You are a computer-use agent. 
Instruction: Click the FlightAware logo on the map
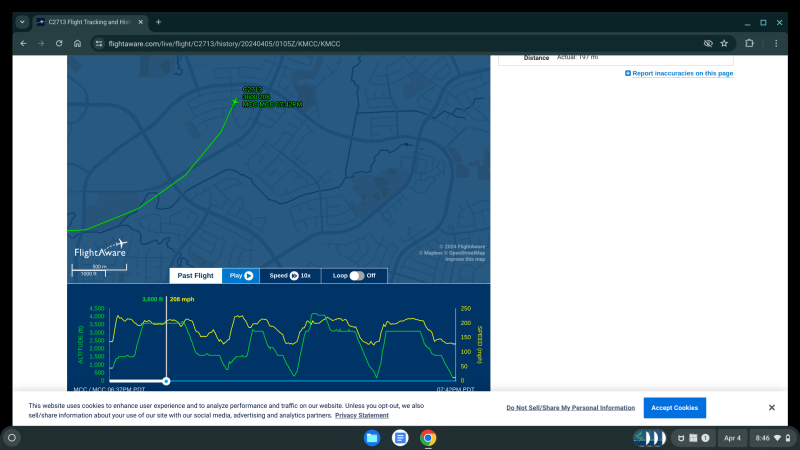point(101,248)
